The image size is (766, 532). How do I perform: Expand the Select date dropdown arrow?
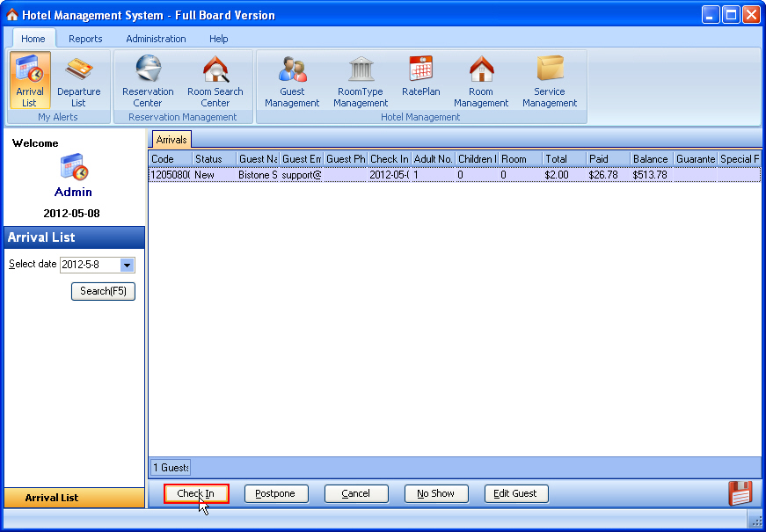coord(128,265)
